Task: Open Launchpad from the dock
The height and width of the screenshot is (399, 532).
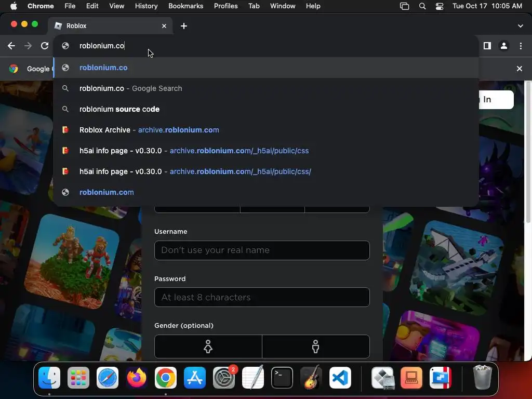Action: [x=78, y=378]
